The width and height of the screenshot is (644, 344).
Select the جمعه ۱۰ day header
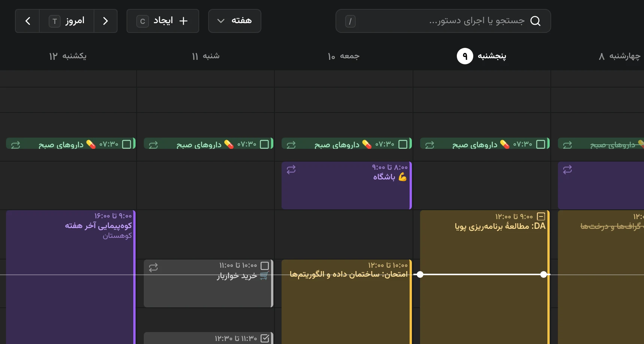click(x=343, y=56)
